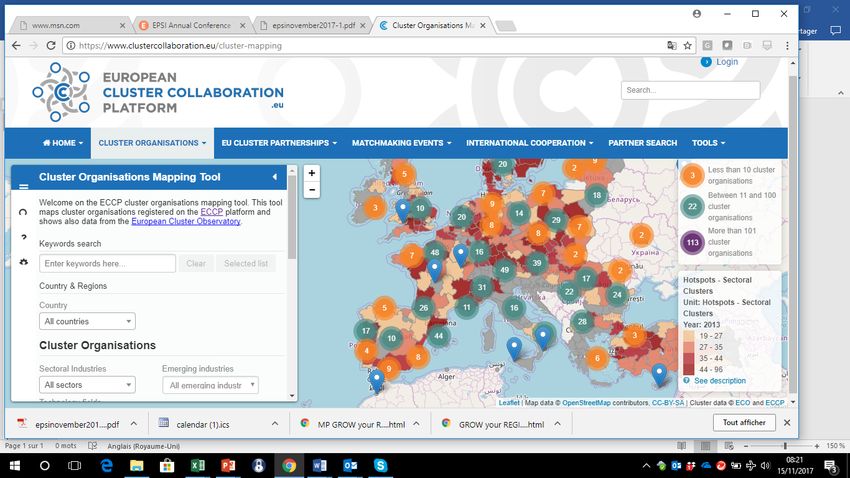Click the map cluster marker numbered 28
The height and width of the screenshot is (478, 850).
(582, 321)
